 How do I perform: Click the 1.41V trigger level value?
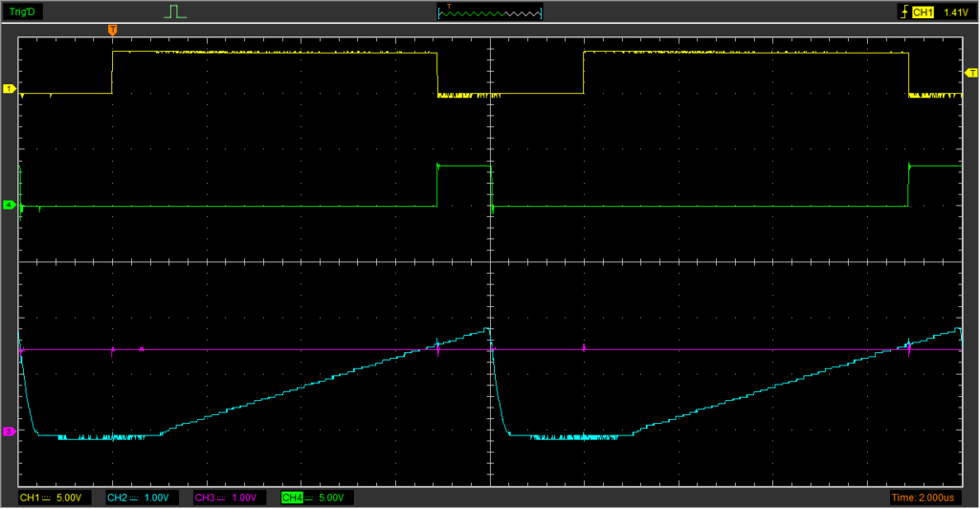[956, 12]
